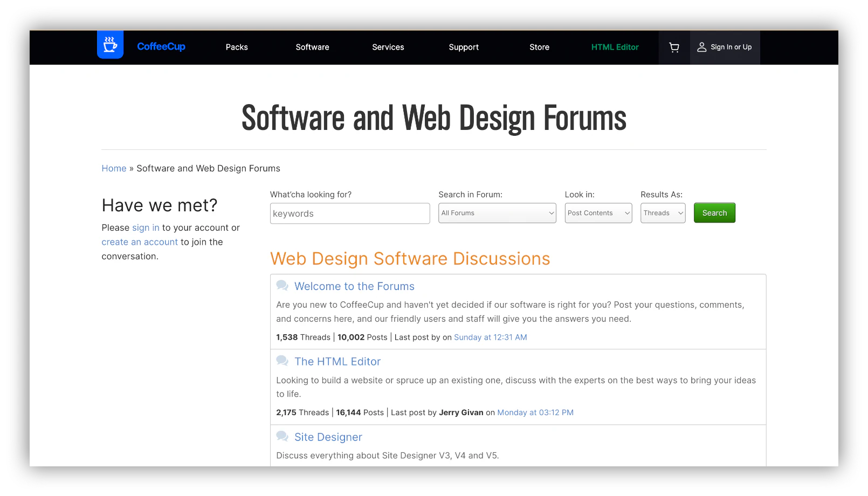Screen dimensions: 868x496
Task: Click the sign in link in sidebar
Action: coord(146,228)
